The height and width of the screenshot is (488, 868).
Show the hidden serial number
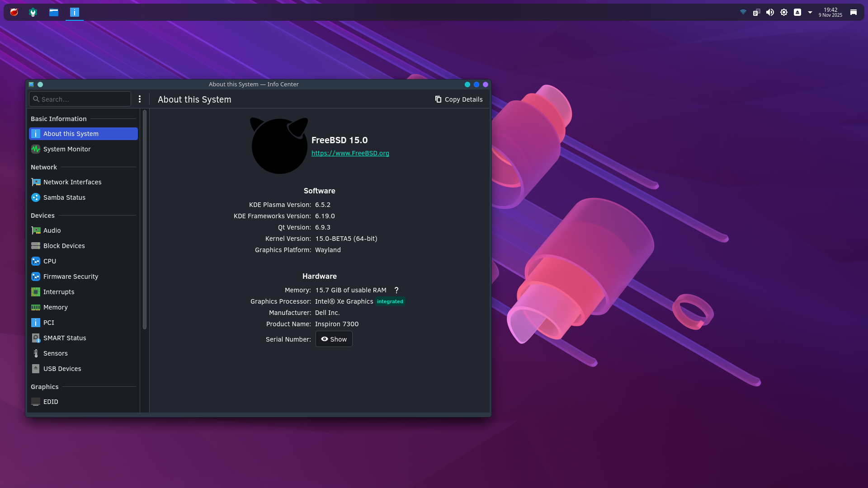(x=334, y=339)
